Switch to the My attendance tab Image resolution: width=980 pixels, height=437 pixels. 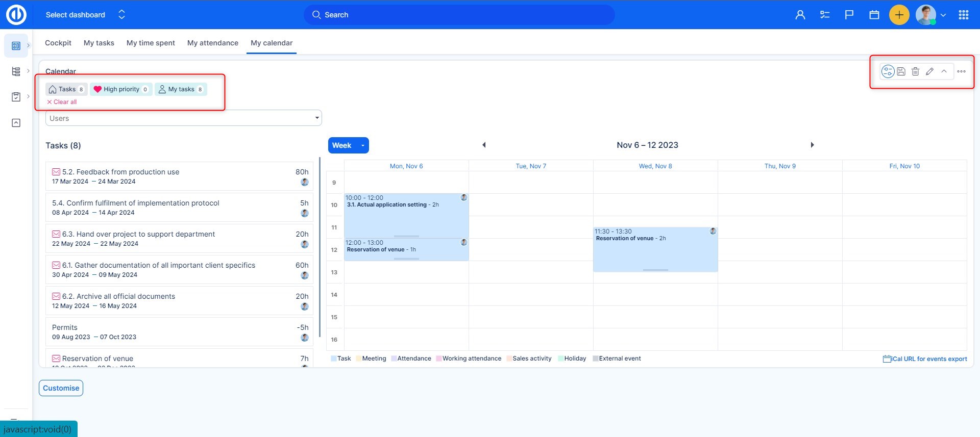point(212,43)
